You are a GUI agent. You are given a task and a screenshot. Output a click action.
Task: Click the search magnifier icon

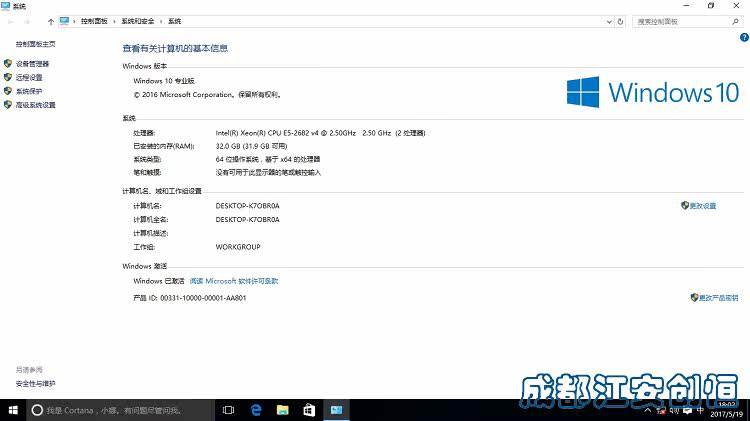(735, 22)
